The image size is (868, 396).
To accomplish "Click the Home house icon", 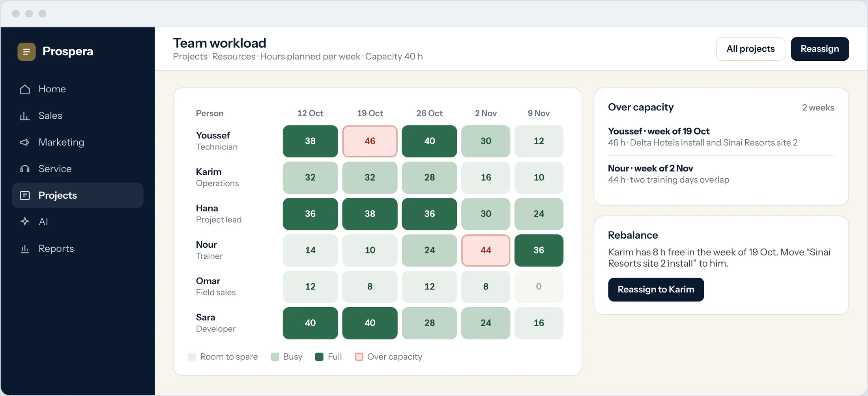I will click(25, 89).
